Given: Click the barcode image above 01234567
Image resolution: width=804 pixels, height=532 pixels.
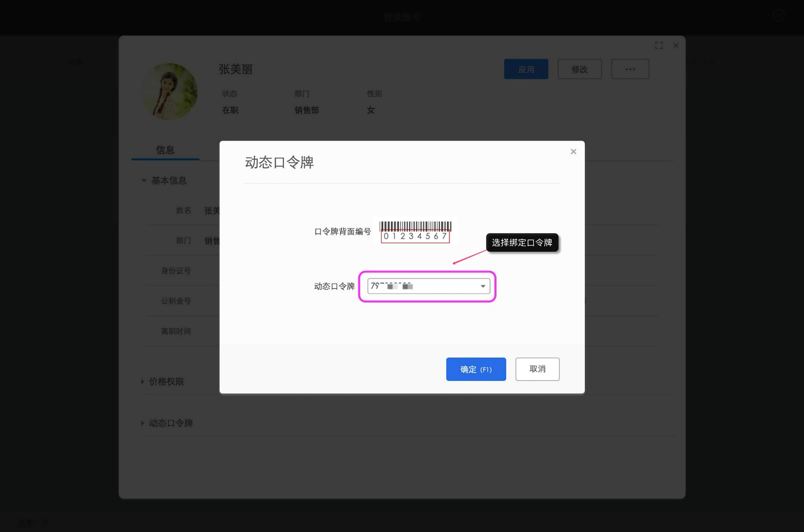Looking at the screenshot, I should tap(415, 224).
